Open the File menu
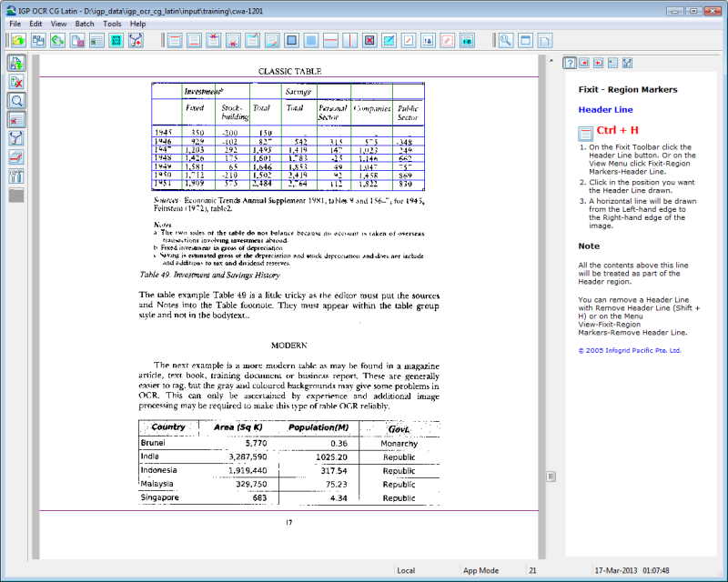 click(x=15, y=24)
